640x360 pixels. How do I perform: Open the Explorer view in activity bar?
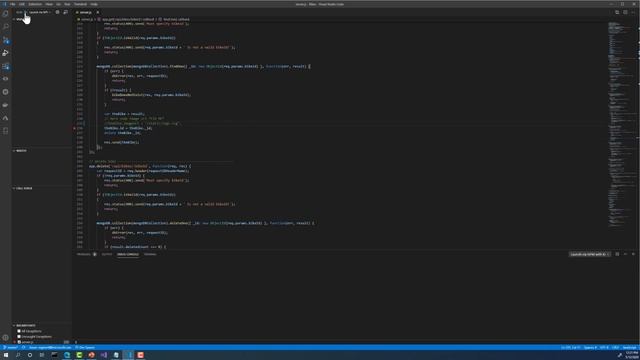coord(5,13)
